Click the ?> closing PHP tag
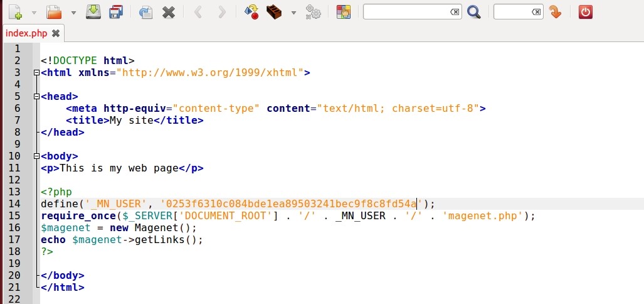 tap(47, 252)
